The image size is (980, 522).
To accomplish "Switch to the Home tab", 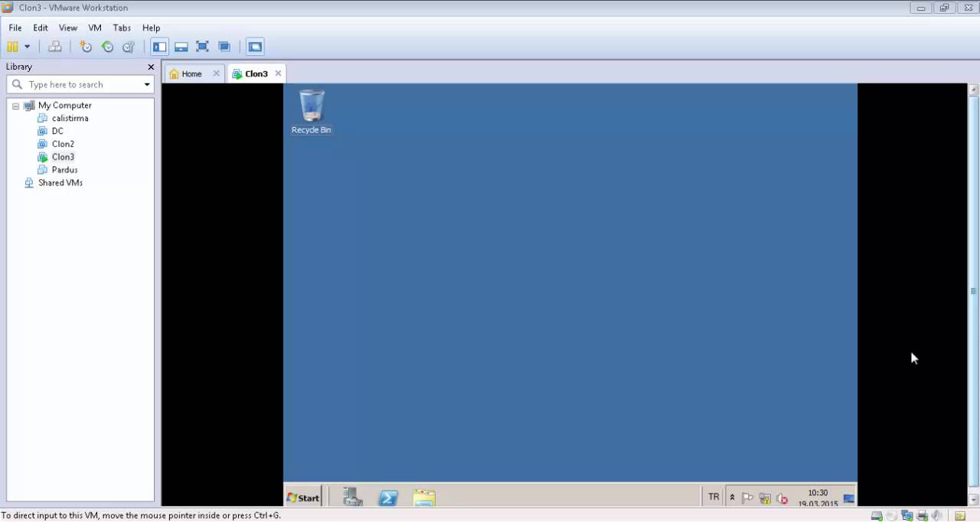I will (x=191, y=73).
